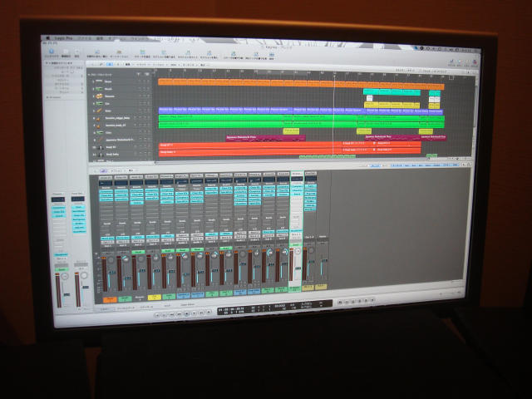Toggle the first mode button right of the LCD
Image resolution: width=532 pixels, height=399 pixels.
[340, 302]
